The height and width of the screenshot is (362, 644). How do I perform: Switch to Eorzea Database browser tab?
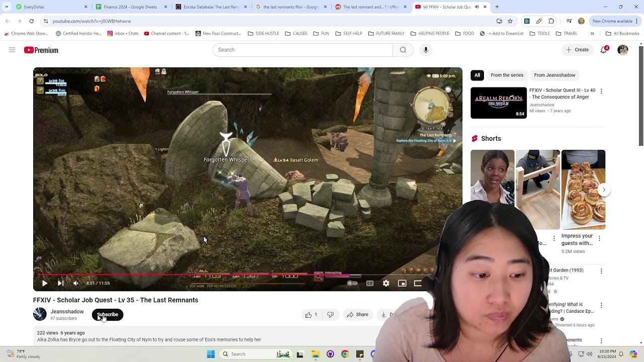coord(211,7)
